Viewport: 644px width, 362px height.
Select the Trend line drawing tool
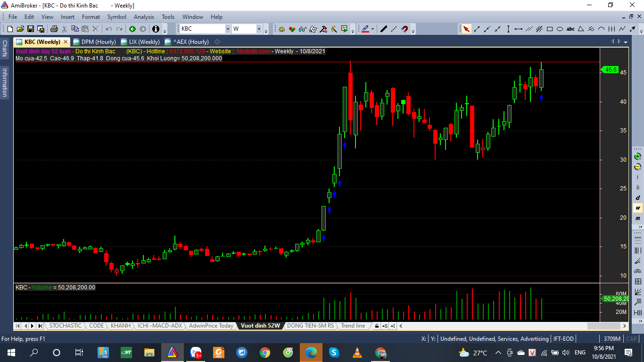point(477,29)
